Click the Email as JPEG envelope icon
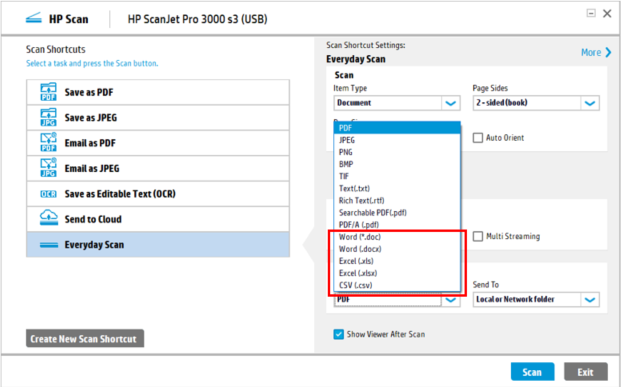 tap(48, 168)
